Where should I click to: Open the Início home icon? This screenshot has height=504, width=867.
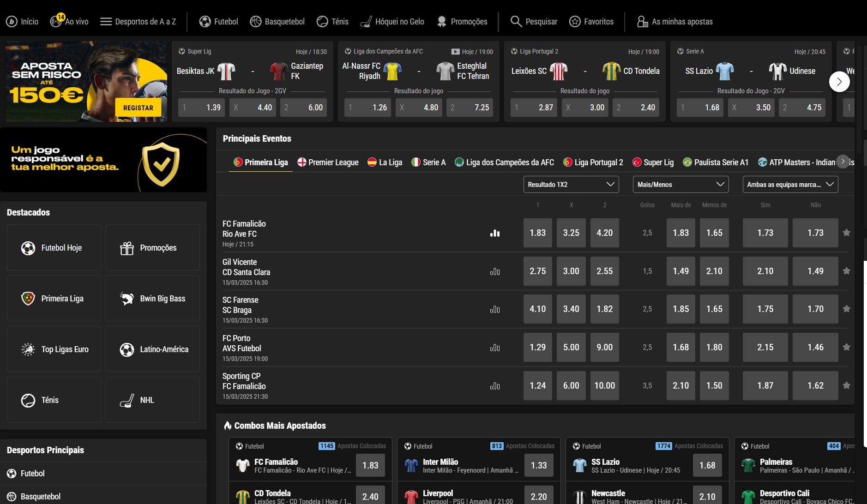coord(22,22)
